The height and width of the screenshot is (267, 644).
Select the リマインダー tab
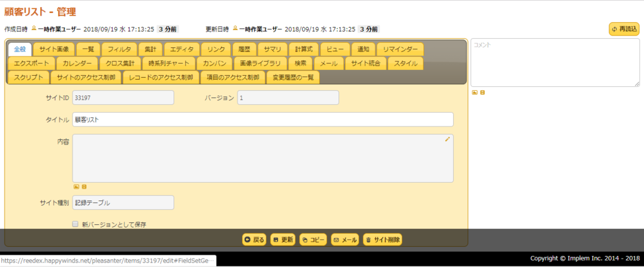(400, 49)
